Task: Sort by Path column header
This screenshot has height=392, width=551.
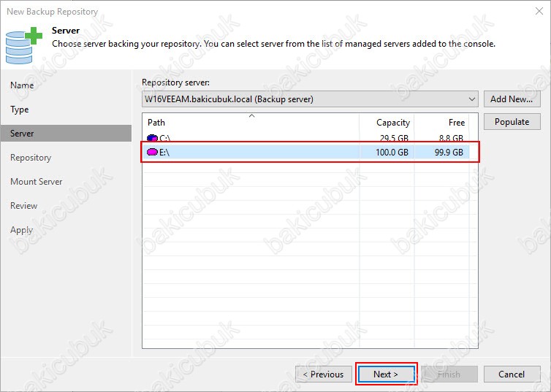Action: [251, 123]
